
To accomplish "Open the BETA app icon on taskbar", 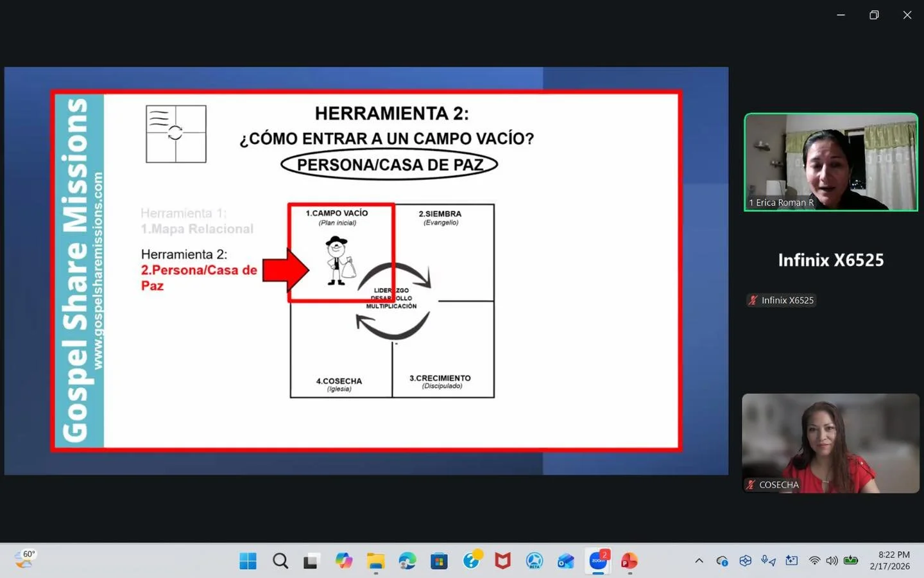I will pos(534,561).
